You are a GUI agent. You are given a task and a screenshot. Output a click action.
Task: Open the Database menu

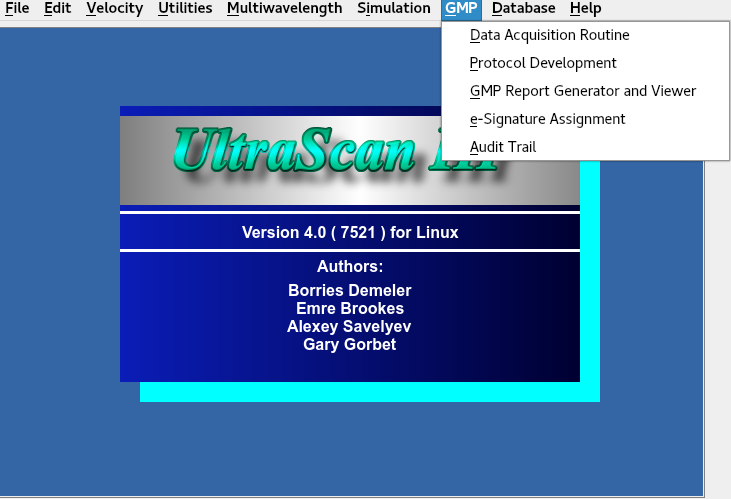click(x=523, y=9)
